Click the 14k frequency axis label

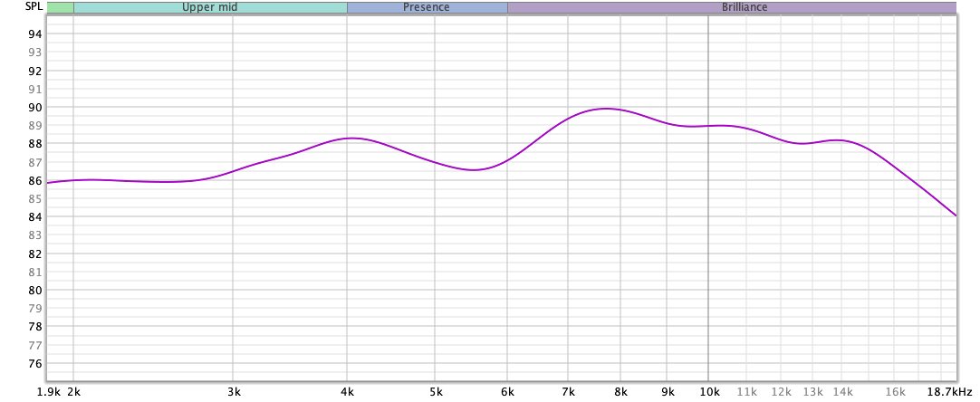point(841,391)
